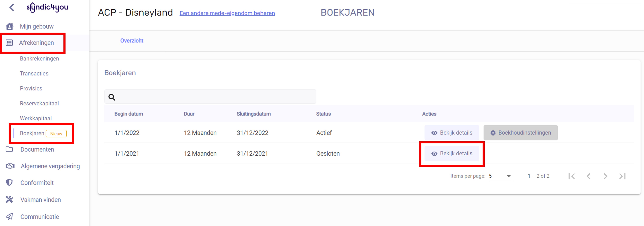Go to the previous page of results
644x226 pixels.
(588, 176)
